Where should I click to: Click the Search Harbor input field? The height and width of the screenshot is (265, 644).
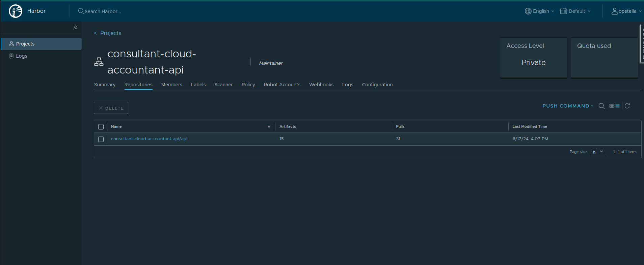tap(103, 11)
